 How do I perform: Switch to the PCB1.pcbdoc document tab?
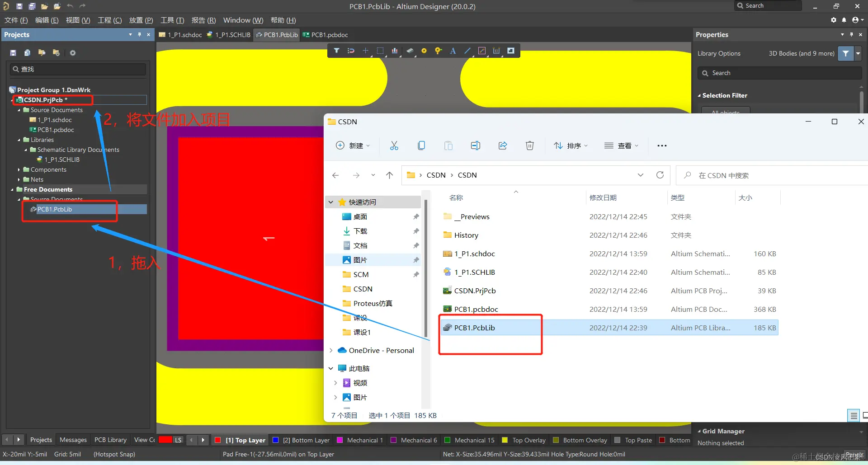(325, 35)
